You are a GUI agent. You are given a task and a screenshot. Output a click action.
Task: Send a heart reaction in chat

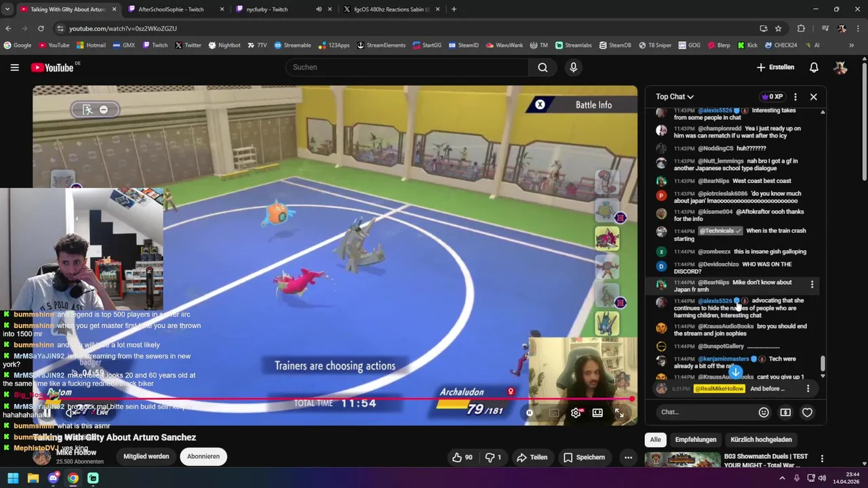click(807, 412)
